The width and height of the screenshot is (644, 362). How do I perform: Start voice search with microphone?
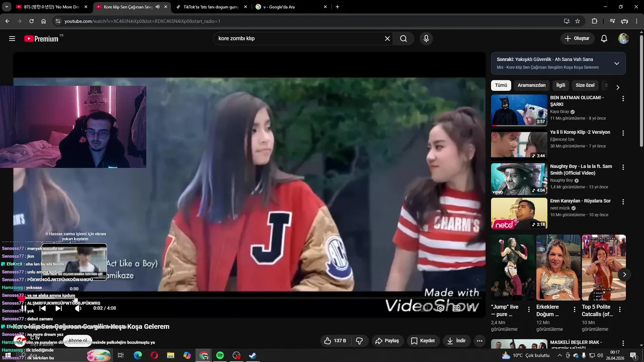(x=426, y=39)
